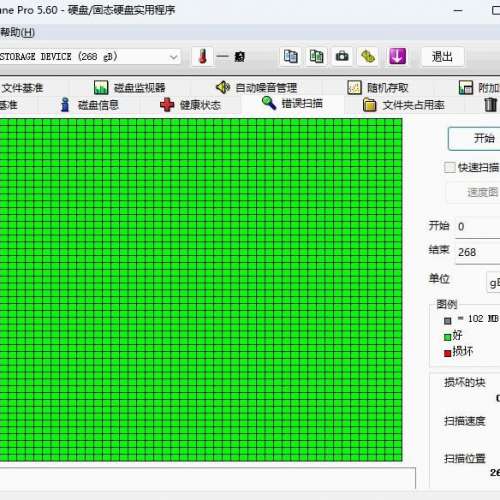Click the blue 磁盘信息 info icon
The image size is (500, 500).
65,105
